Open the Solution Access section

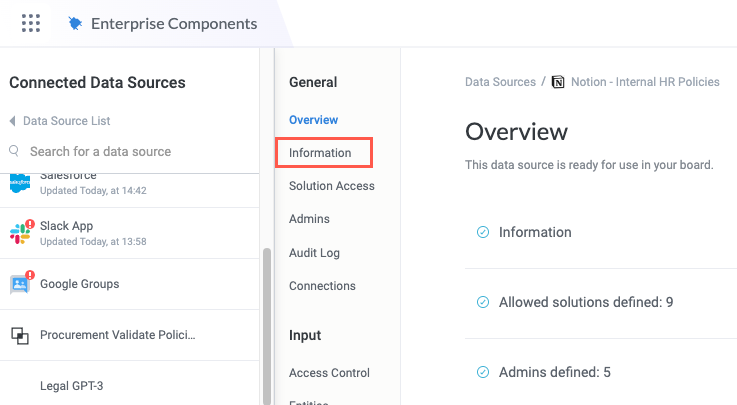332,186
